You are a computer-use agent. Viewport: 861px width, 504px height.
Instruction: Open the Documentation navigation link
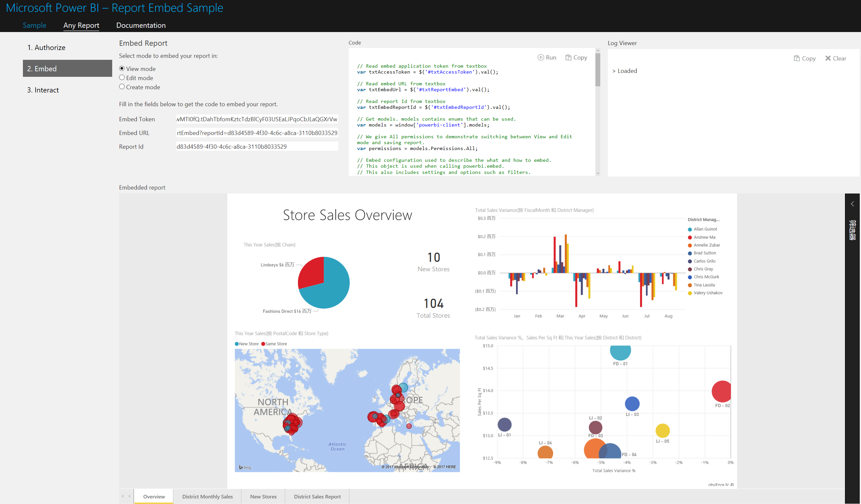click(x=141, y=25)
